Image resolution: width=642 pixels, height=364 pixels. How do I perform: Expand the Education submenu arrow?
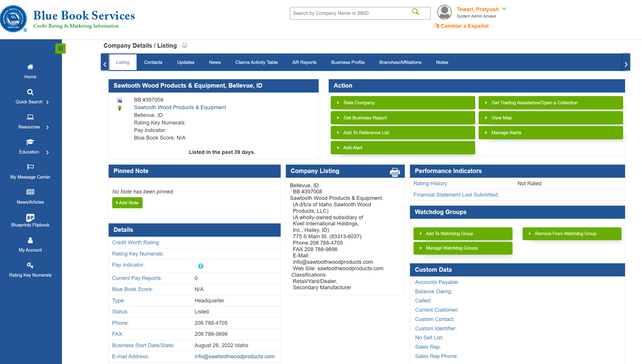coord(47,152)
